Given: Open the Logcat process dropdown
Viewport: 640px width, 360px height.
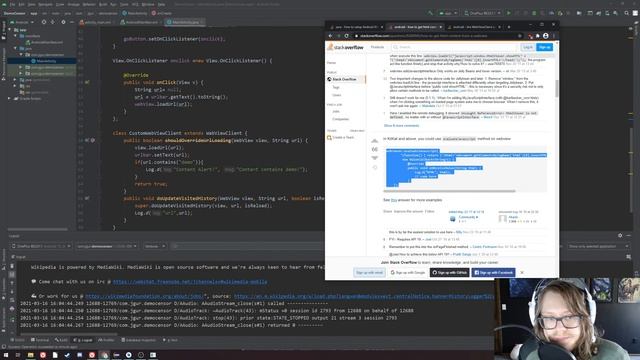Looking at the screenshot, I should point(107,246).
